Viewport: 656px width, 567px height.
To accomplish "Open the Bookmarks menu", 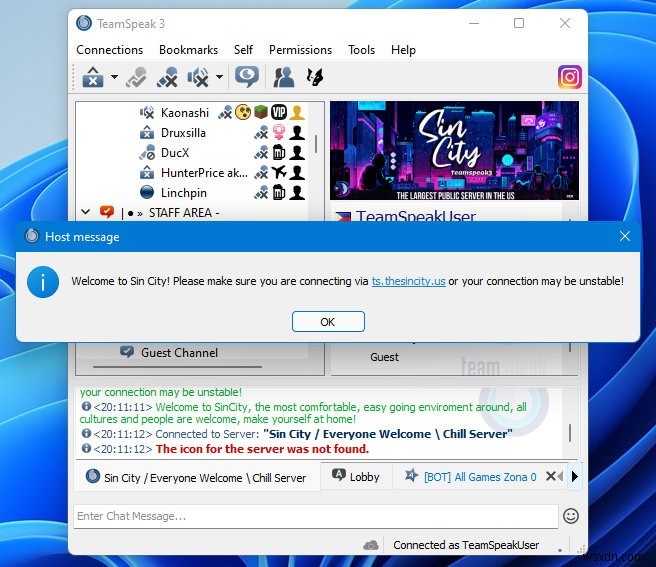I will tap(188, 50).
